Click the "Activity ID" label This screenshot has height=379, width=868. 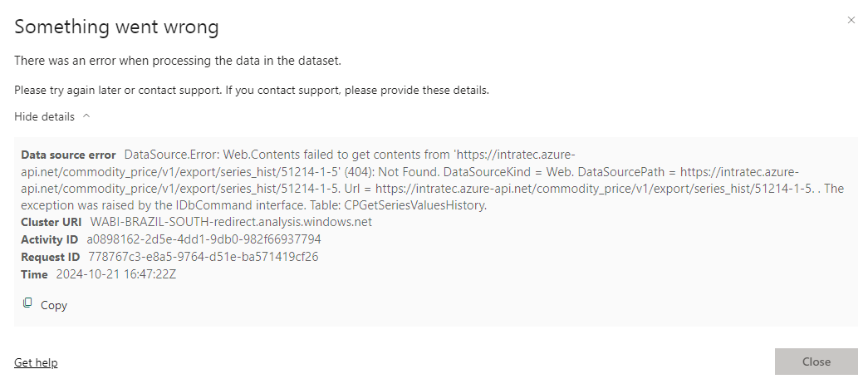pos(50,240)
